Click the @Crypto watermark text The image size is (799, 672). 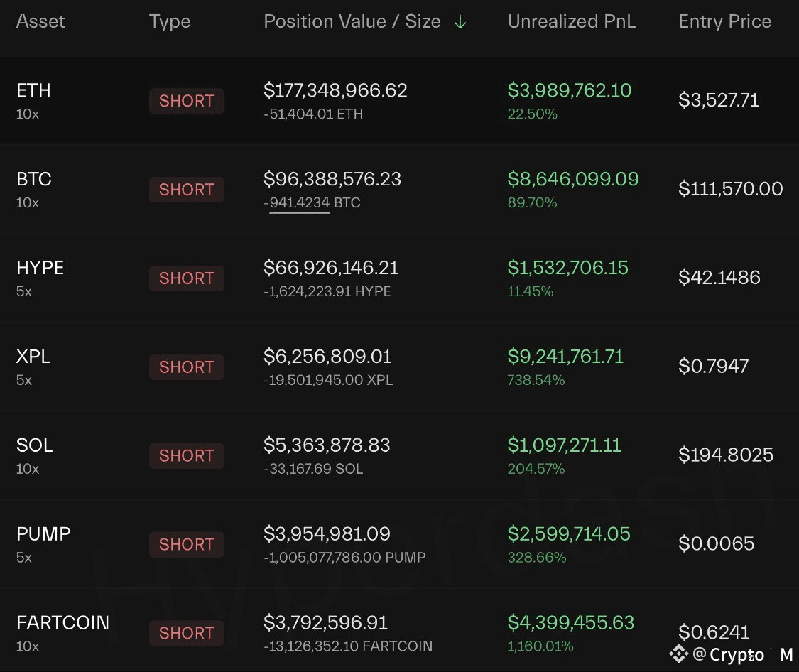pyautogui.click(x=729, y=654)
